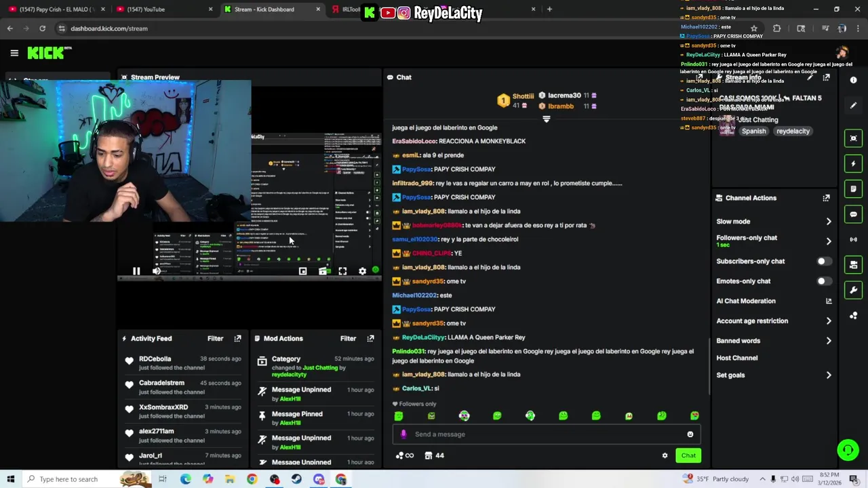
Task: Select Cabradelstrem follow entry
Action: click(182, 387)
